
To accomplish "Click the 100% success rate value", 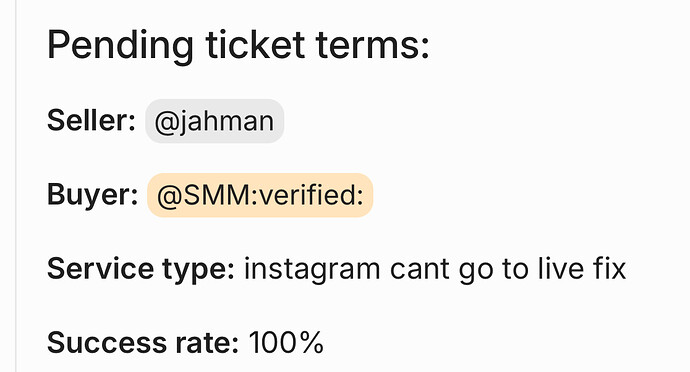I will 286,343.
